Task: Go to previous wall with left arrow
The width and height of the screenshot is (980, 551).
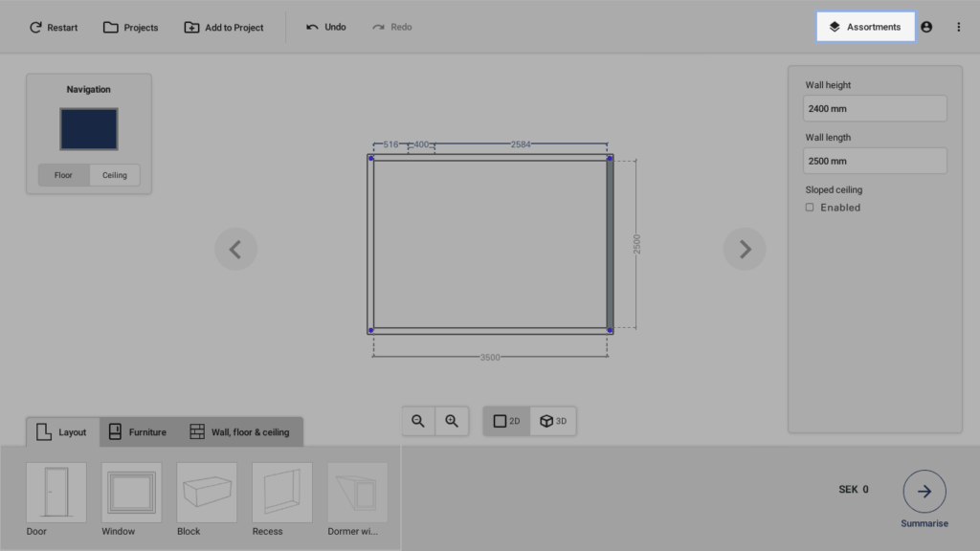Action: 235,250
